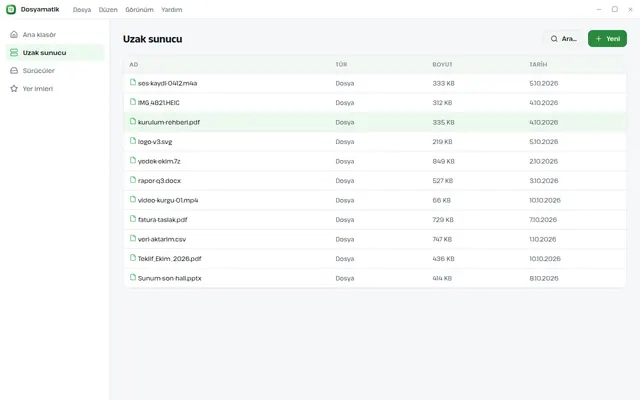Select Uzak sunucu in sidebar
Viewport: 640px width, 400px height.
(55, 53)
